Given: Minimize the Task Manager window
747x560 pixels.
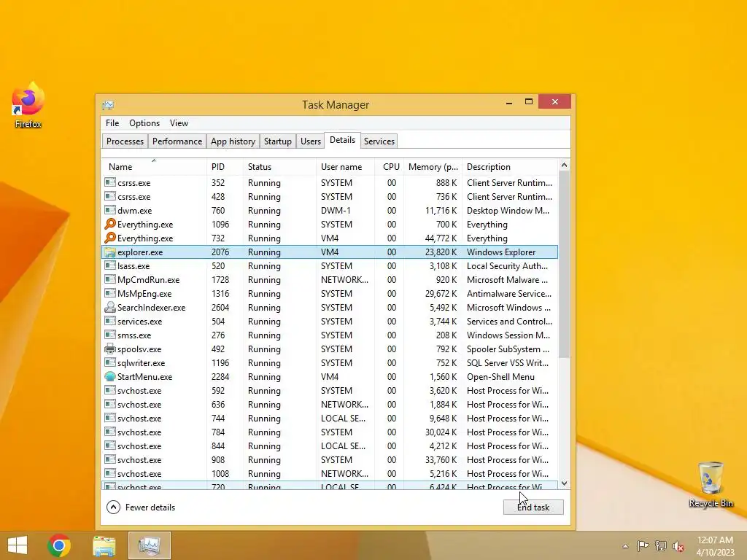Looking at the screenshot, I should point(509,102).
